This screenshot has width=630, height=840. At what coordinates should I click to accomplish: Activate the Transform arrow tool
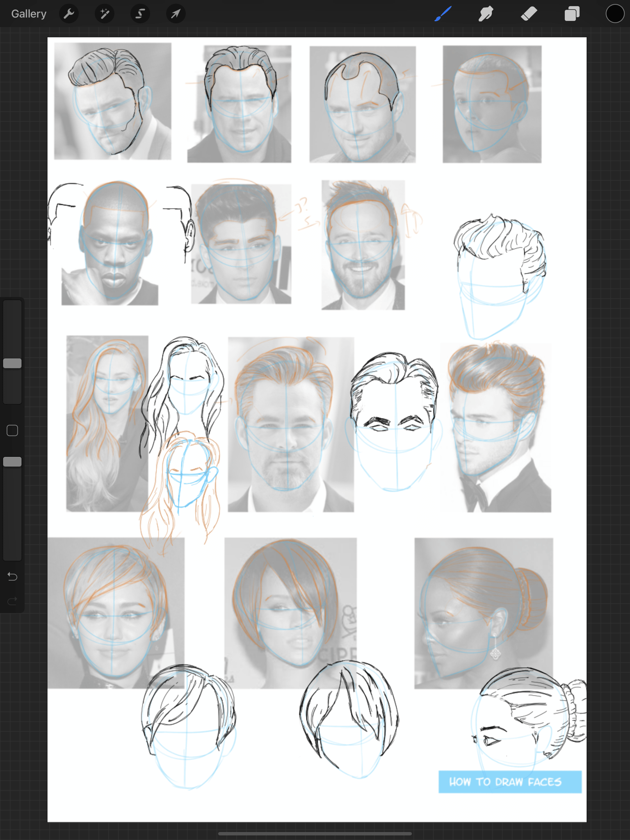click(176, 14)
